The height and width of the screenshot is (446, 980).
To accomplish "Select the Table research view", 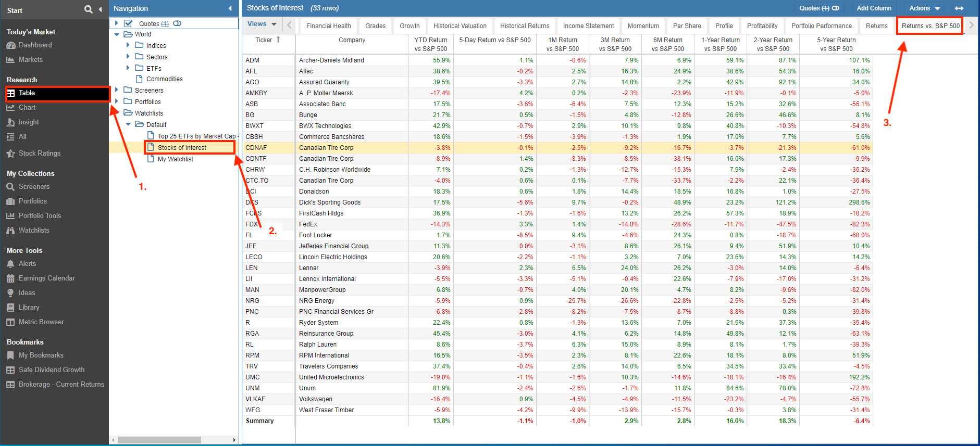I will (x=57, y=93).
